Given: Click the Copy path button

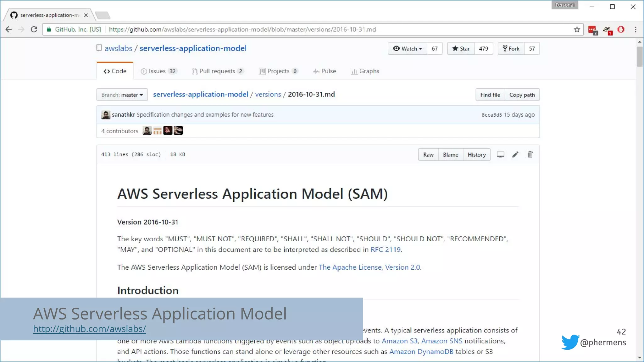Looking at the screenshot, I should coord(522,95).
